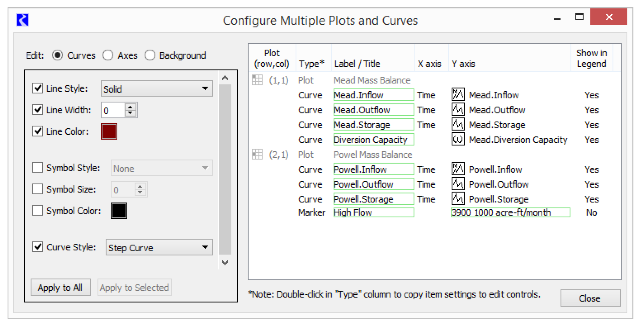Screen dimensions: 644x333
Task: Click the Mead.Storage series slot icon
Action: [458, 124]
